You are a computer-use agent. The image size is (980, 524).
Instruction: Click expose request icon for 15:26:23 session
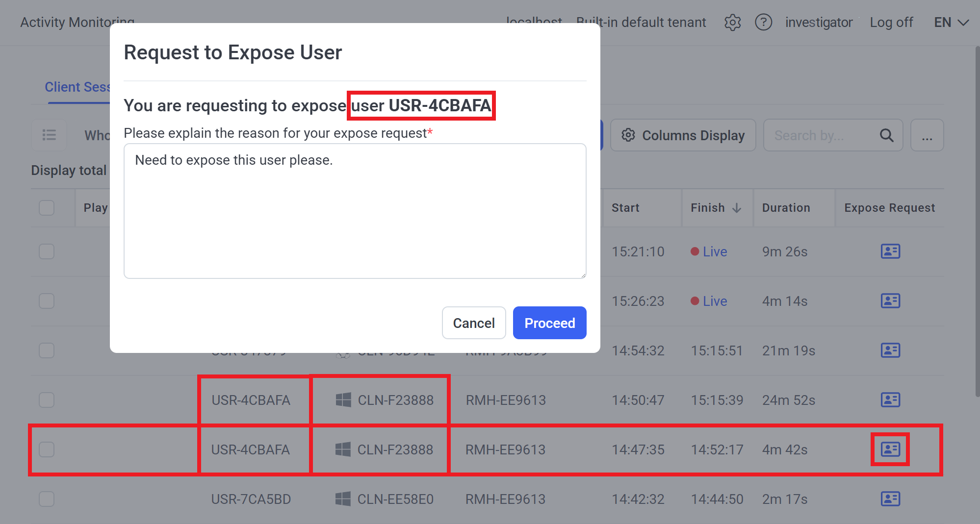(890, 301)
